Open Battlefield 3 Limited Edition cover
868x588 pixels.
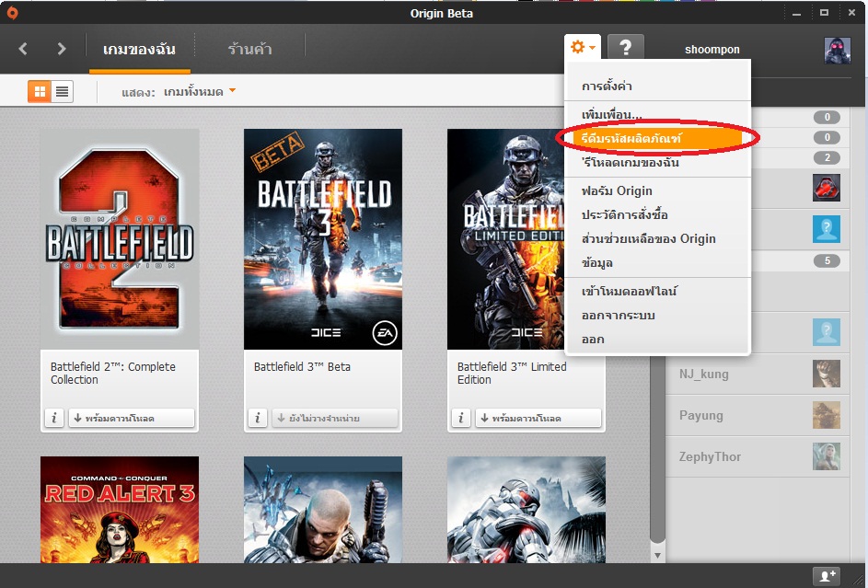coord(506,239)
